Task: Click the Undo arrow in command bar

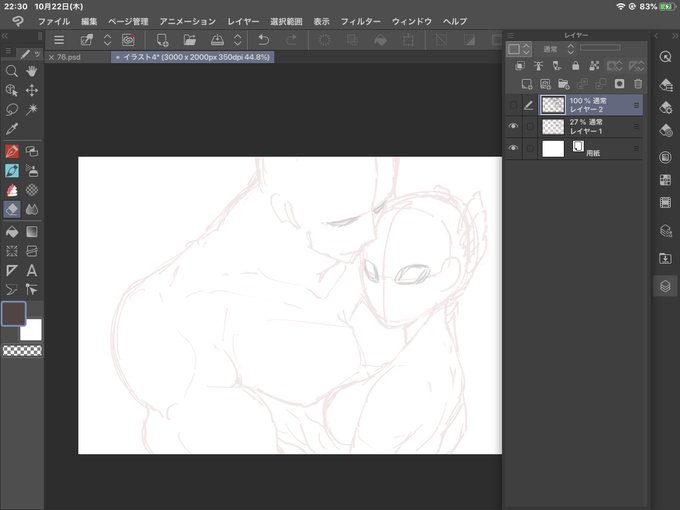Action: point(263,40)
